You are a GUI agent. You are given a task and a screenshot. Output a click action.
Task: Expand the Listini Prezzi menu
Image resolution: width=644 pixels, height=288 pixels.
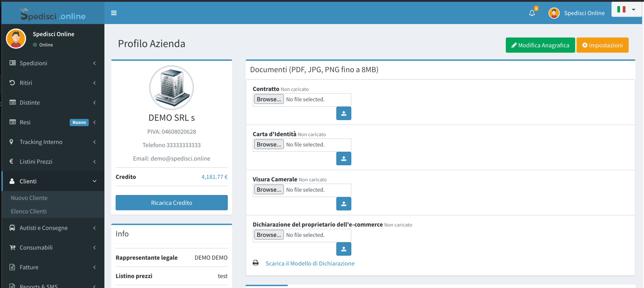[x=52, y=162]
